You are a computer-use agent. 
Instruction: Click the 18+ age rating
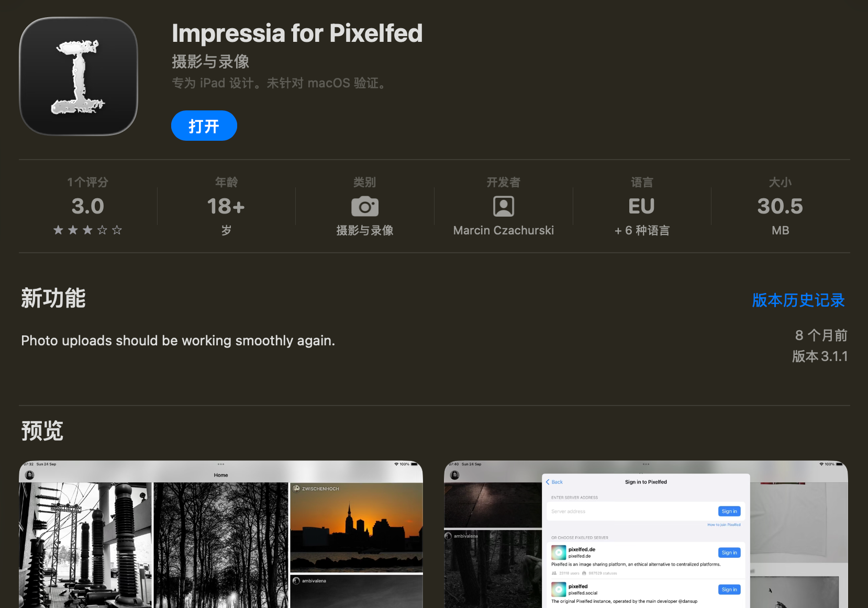point(226,206)
